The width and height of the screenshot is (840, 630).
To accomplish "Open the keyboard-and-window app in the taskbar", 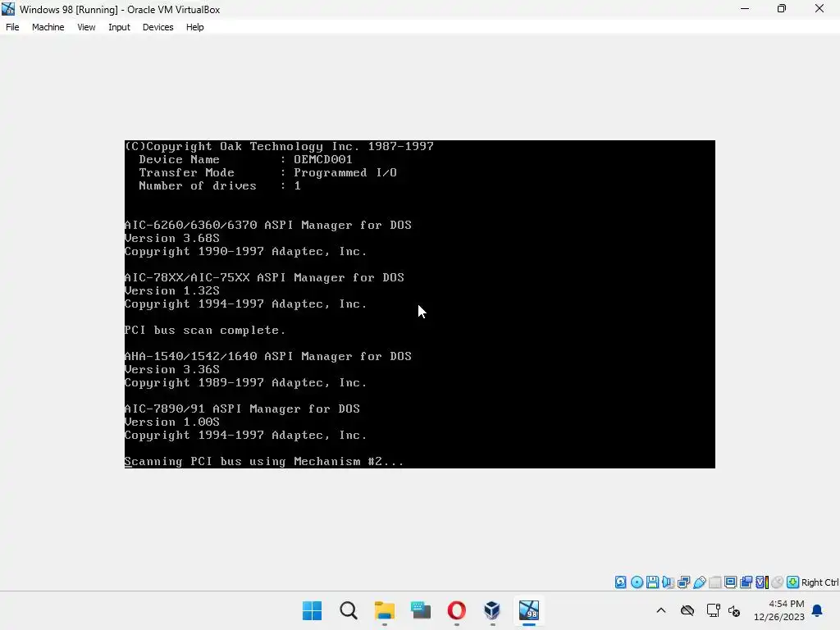I will click(x=421, y=610).
